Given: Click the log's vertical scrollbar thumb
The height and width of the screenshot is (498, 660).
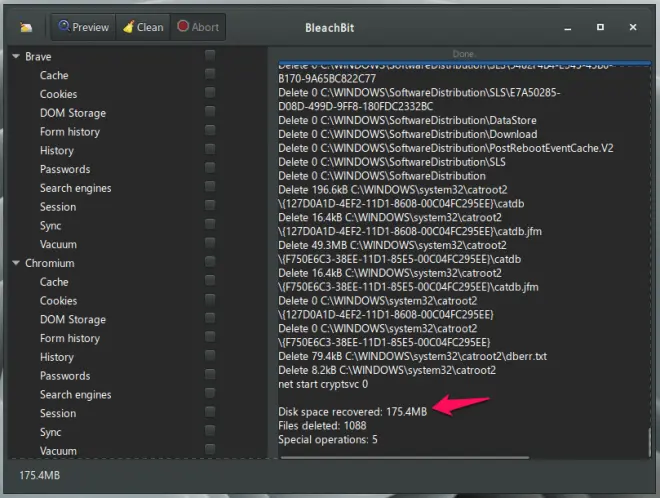Looking at the screenshot, I should 650,441.
